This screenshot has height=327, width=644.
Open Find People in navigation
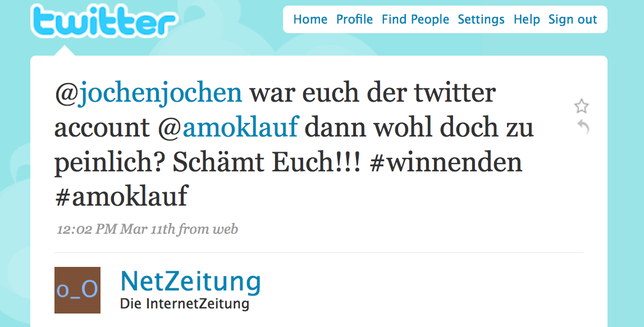click(x=415, y=19)
